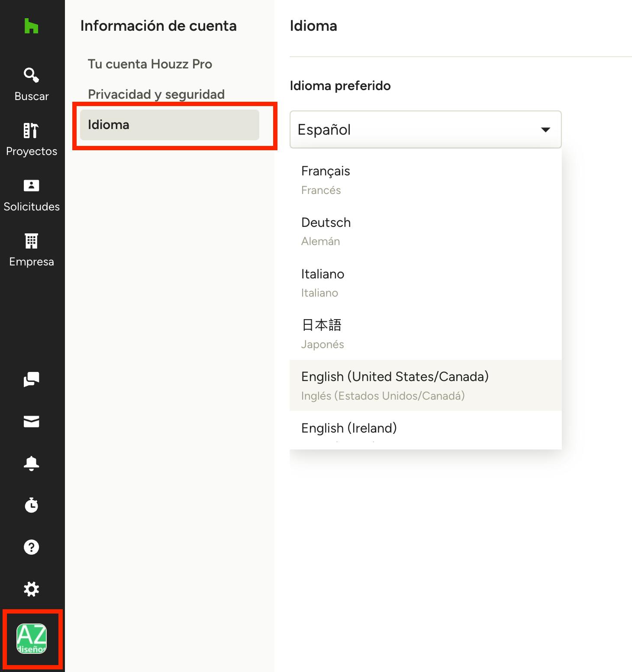Viewport: 632px width, 672px height.
Task: Click the Información de cuenta heading
Action: point(158,26)
